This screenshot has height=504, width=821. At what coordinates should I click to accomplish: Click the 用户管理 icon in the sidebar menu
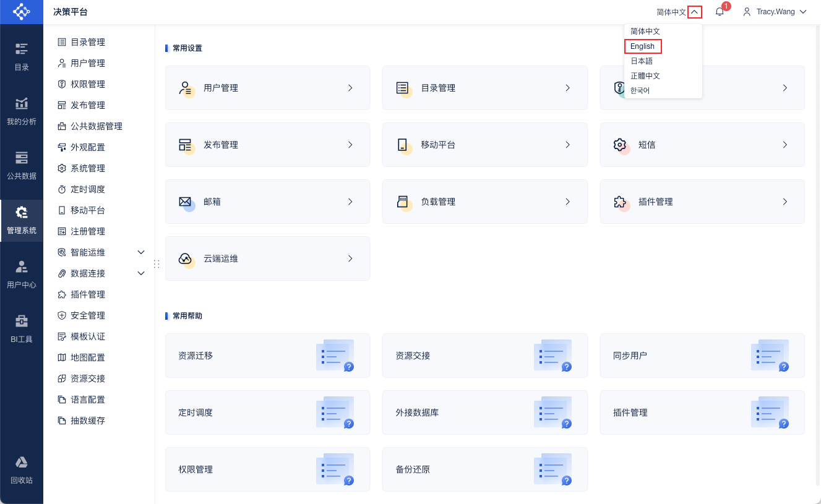point(62,63)
